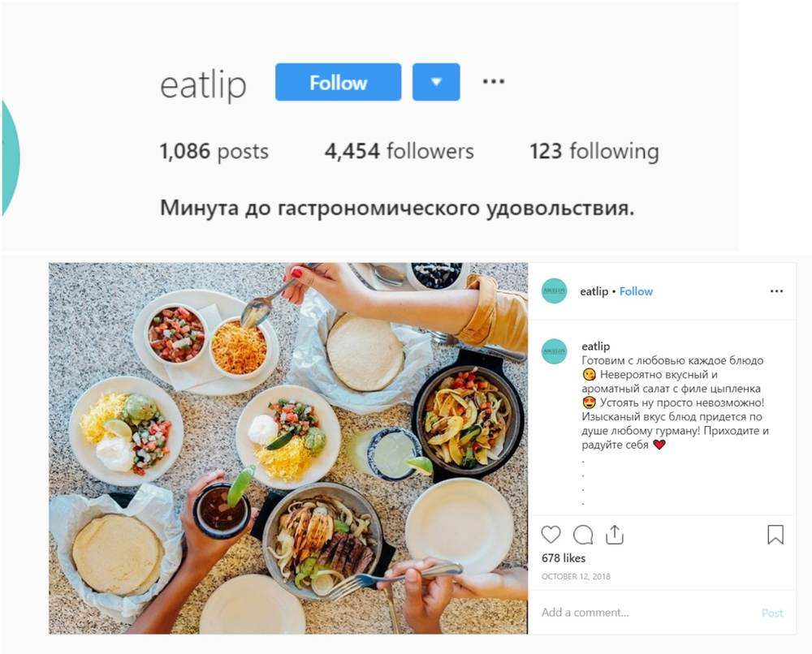This screenshot has width=812, height=654.
Task: Click the Add a comment input field
Action: tap(647, 613)
